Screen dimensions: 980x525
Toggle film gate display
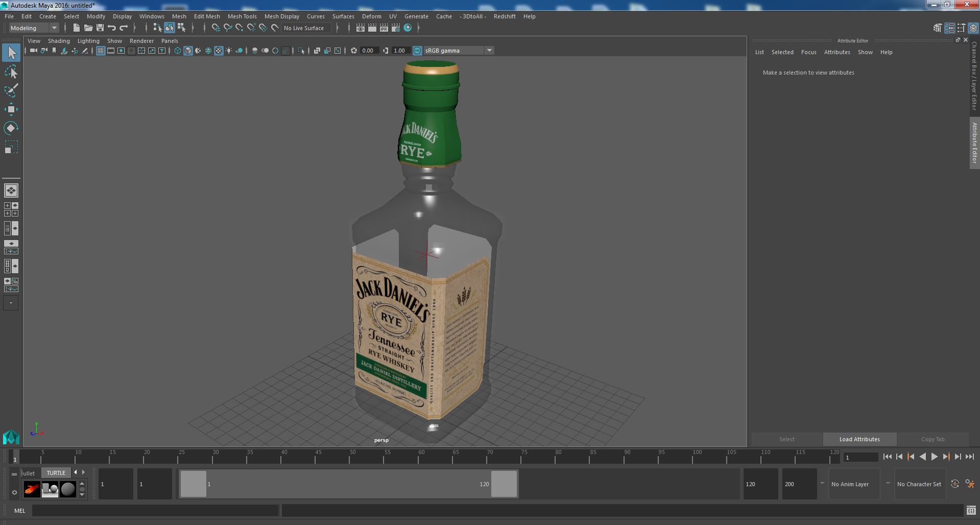pyautogui.click(x=111, y=51)
